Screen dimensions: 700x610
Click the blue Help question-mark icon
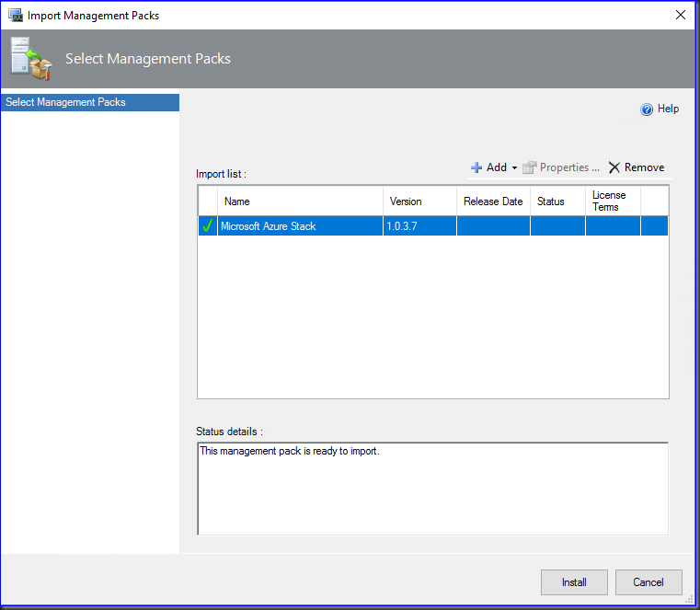(x=647, y=109)
